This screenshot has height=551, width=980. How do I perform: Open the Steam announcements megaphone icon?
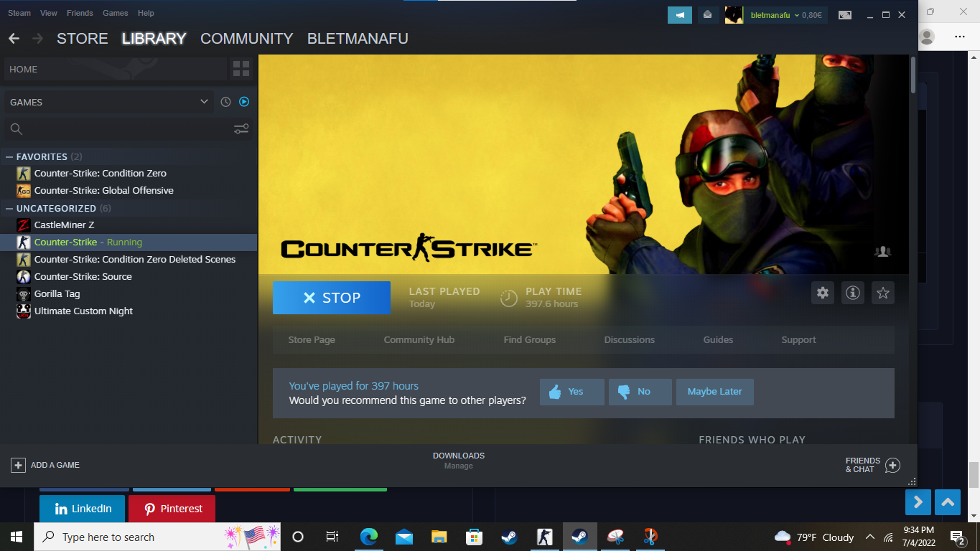pos(679,15)
